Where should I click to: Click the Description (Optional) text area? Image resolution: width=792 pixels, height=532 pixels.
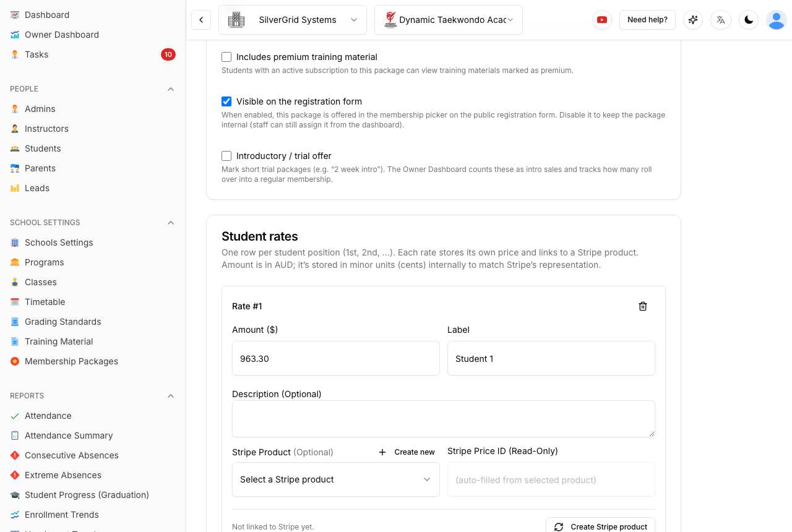[x=444, y=419]
